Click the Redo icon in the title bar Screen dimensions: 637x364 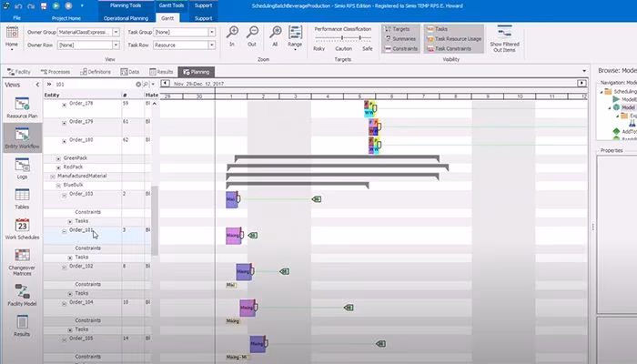pos(31,6)
